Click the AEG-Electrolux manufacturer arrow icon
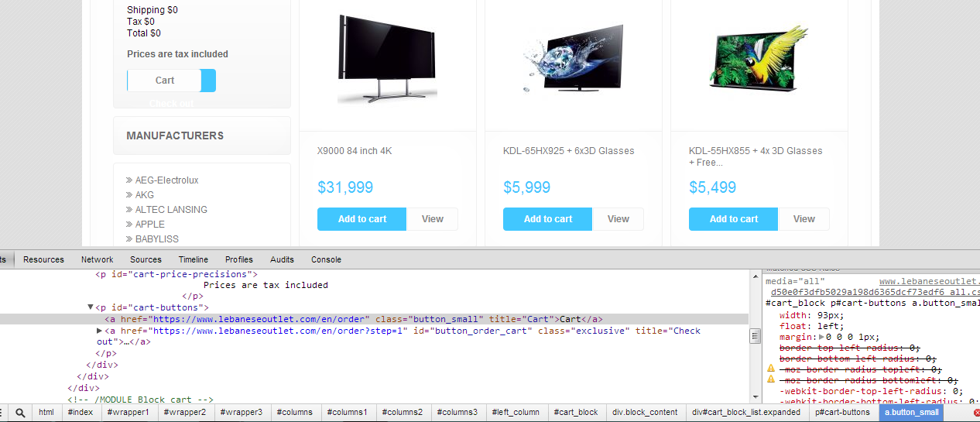This screenshot has height=422, width=980. [x=129, y=180]
